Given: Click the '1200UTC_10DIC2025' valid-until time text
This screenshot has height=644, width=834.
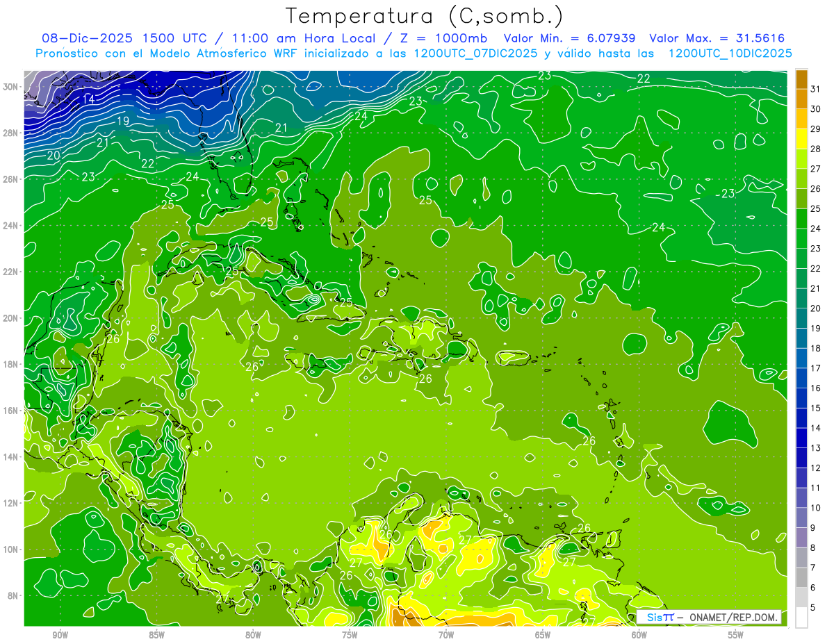Looking at the screenshot, I should 730,53.
